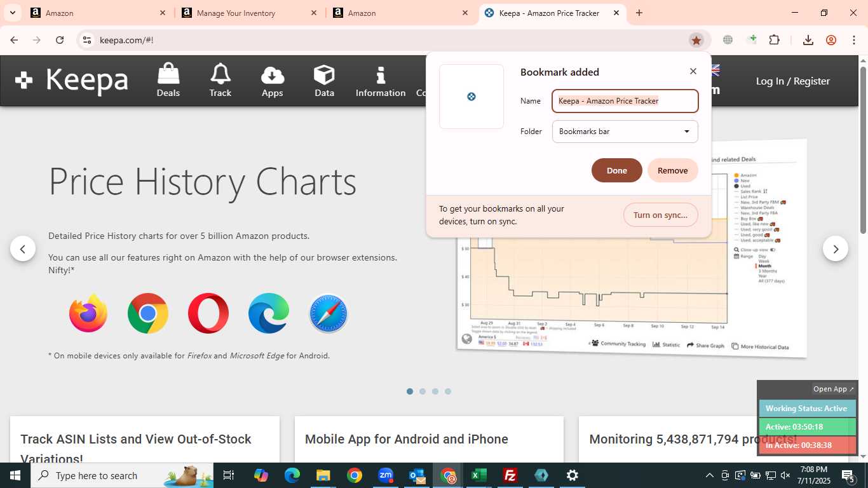868x488 pixels.
Task: Open the Apps cloud download icon
Action: tap(272, 81)
